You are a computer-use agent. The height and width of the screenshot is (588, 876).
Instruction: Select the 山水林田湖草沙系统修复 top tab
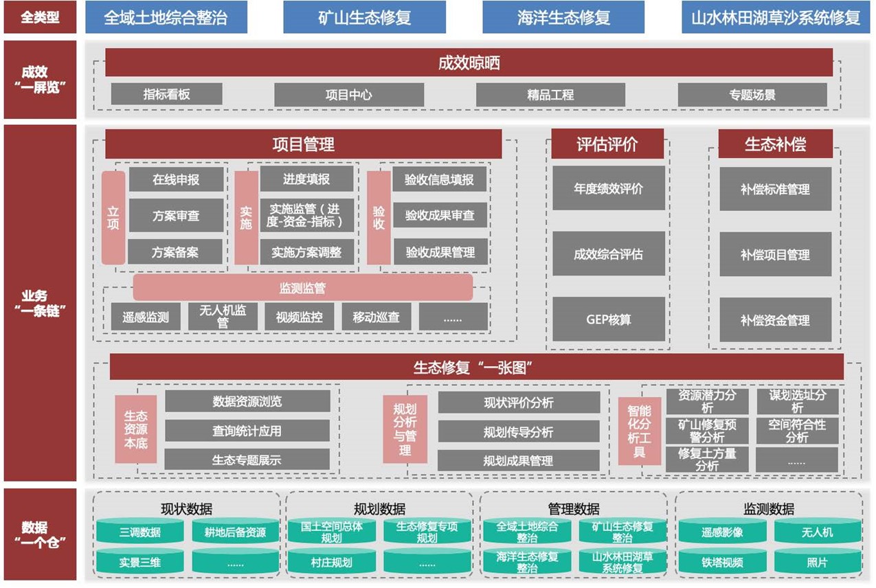pos(774,17)
